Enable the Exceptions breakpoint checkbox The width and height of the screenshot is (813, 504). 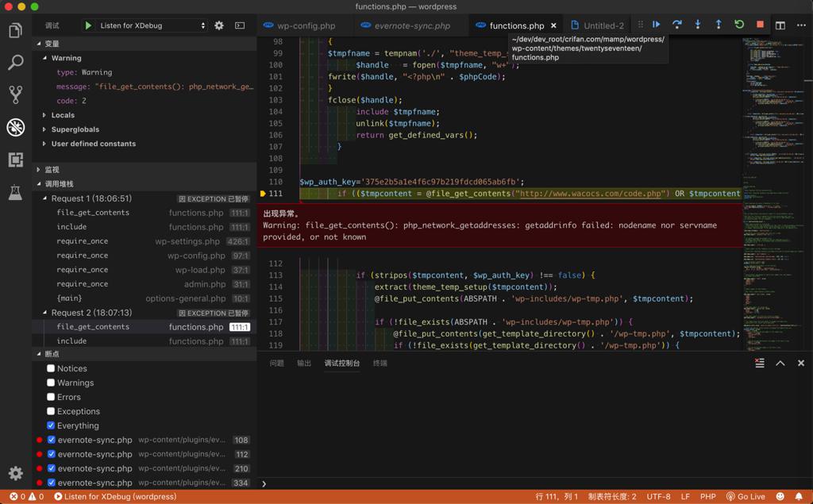coord(51,411)
